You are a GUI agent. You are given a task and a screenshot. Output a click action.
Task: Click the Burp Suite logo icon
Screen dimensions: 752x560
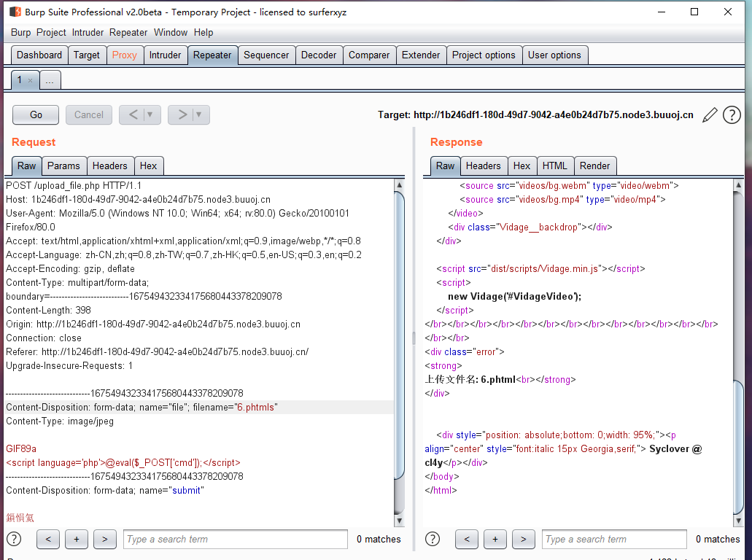pos(15,12)
